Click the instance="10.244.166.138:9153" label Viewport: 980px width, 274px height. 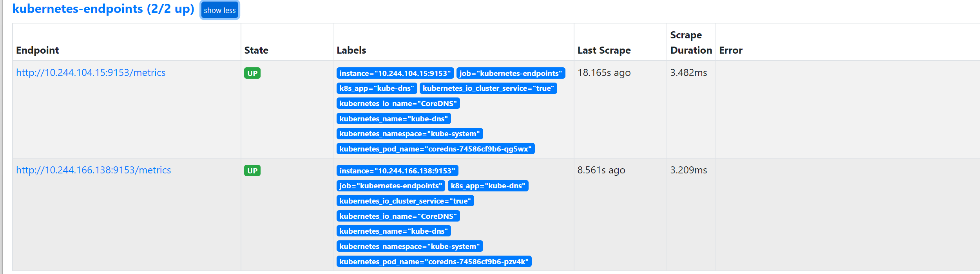(x=397, y=171)
